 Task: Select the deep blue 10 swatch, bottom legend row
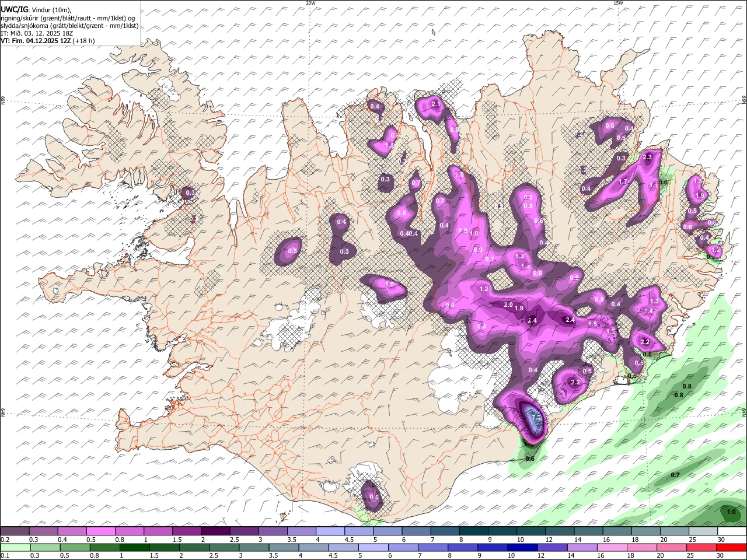(522, 547)
